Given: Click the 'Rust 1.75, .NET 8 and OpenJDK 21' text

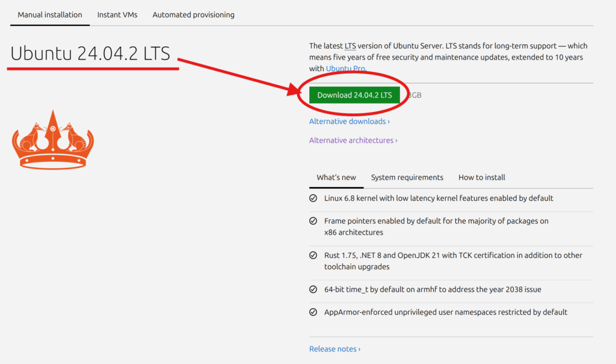Looking at the screenshot, I should (382, 256).
